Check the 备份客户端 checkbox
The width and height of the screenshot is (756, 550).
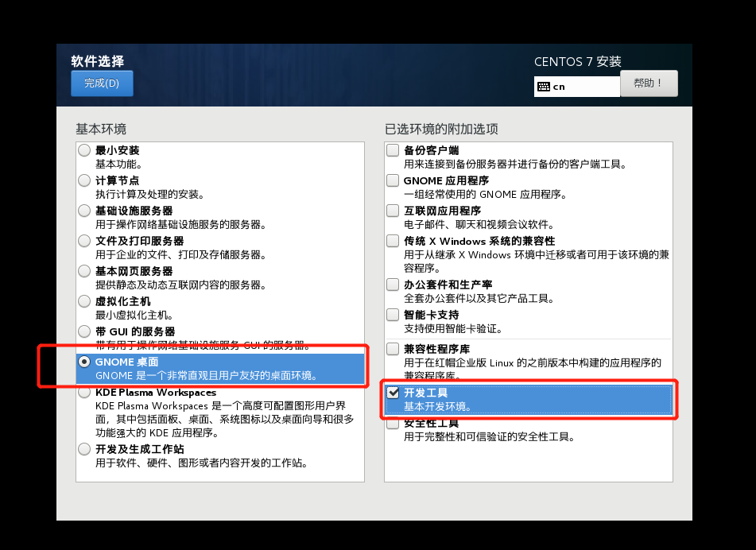[393, 150]
